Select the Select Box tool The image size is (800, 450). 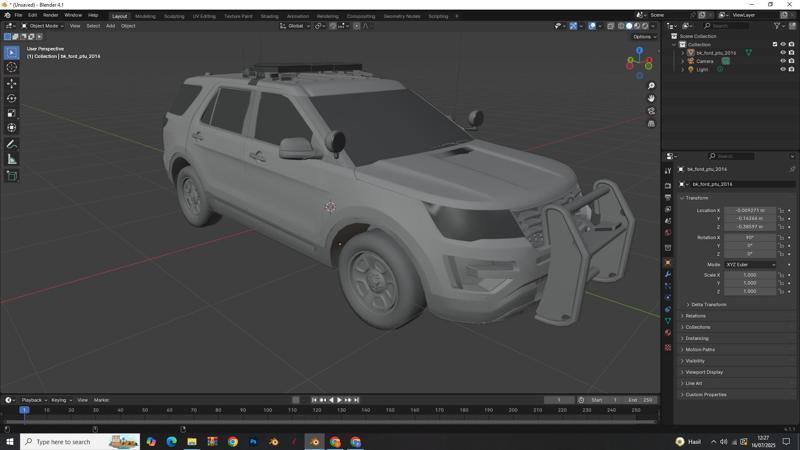tap(11, 53)
